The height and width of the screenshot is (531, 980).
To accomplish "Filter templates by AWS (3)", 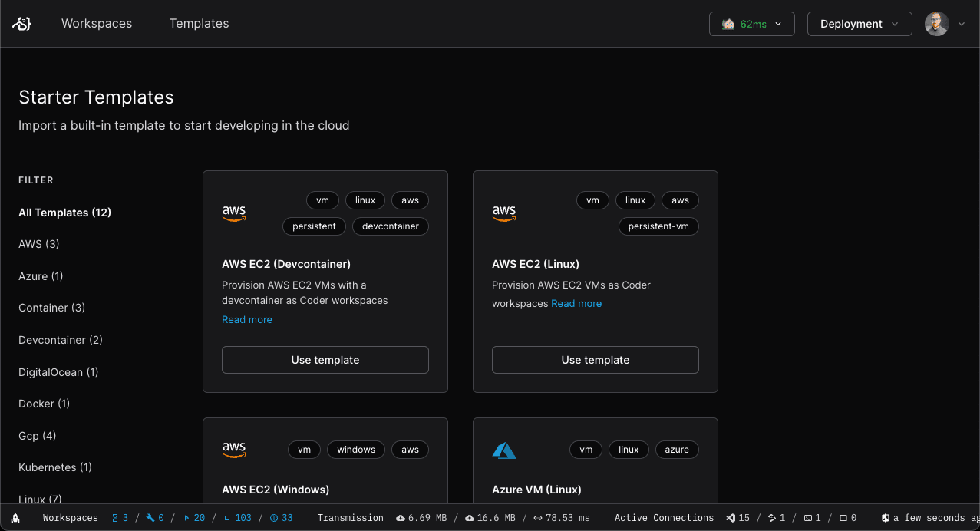I will coord(39,244).
